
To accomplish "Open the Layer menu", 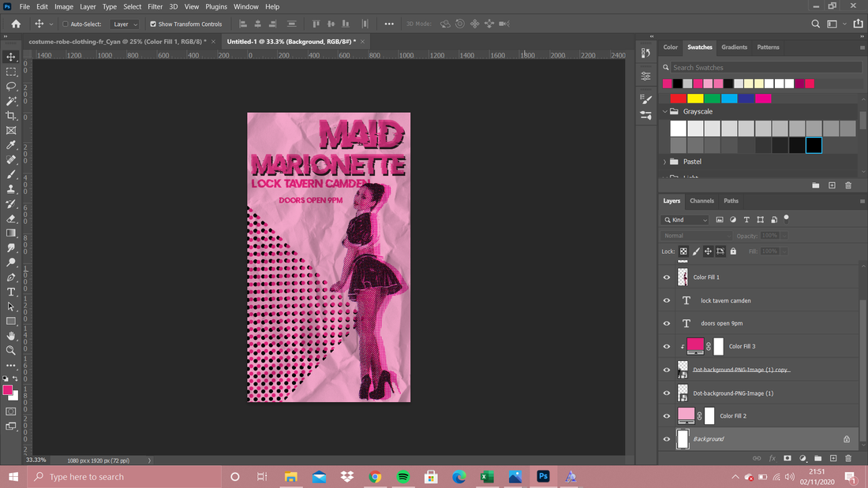I will 88,6.
